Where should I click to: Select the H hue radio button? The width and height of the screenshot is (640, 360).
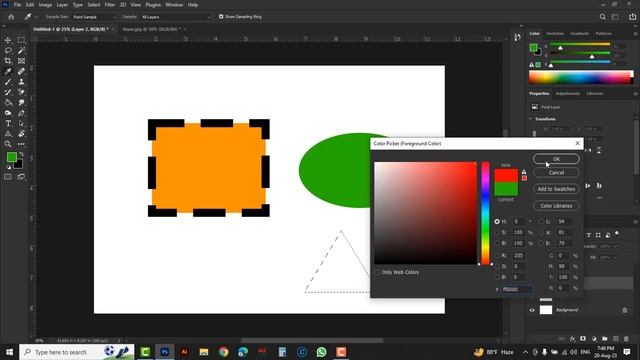click(497, 222)
